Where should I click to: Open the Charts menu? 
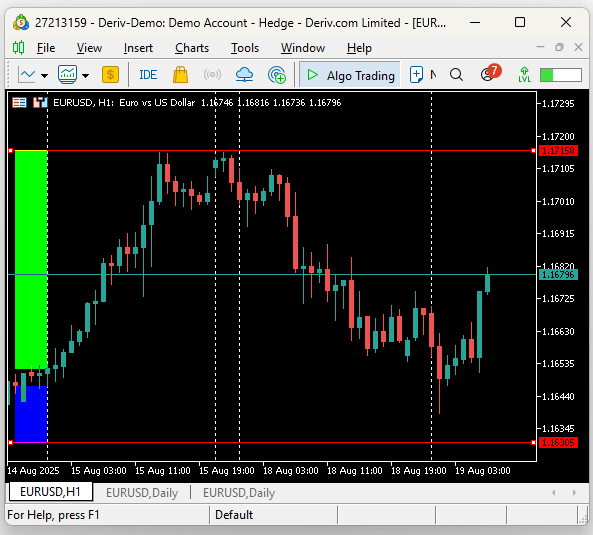(192, 48)
